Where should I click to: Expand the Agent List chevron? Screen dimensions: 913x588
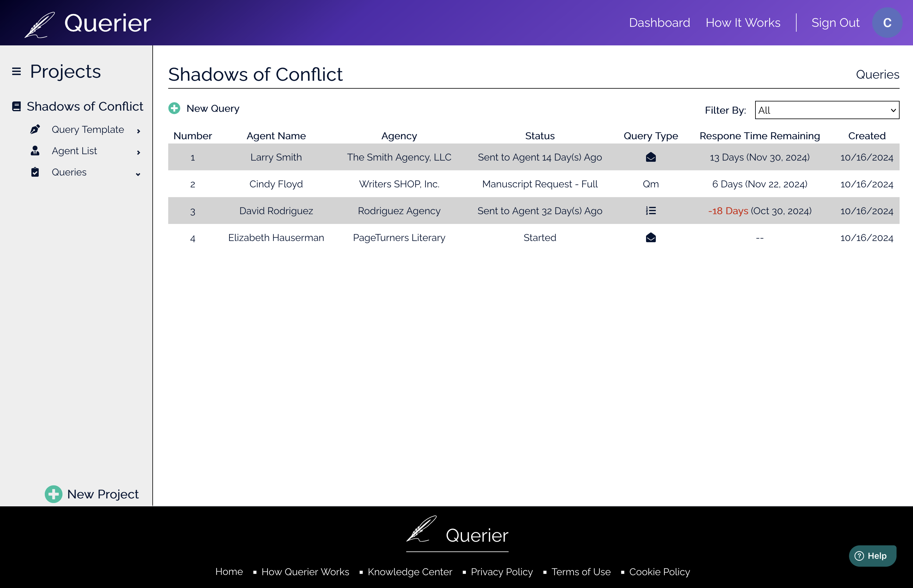[x=138, y=152]
